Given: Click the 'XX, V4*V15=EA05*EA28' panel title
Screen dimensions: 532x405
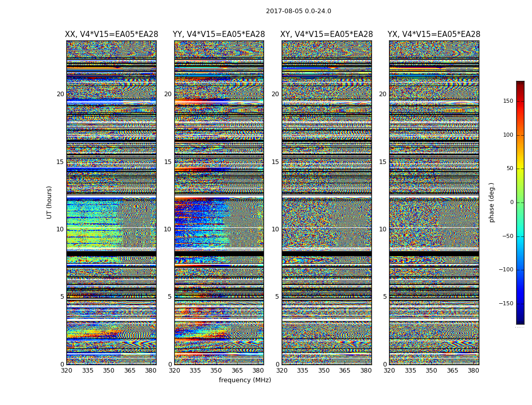Looking at the screenshot, I should (x=111, y=34).
